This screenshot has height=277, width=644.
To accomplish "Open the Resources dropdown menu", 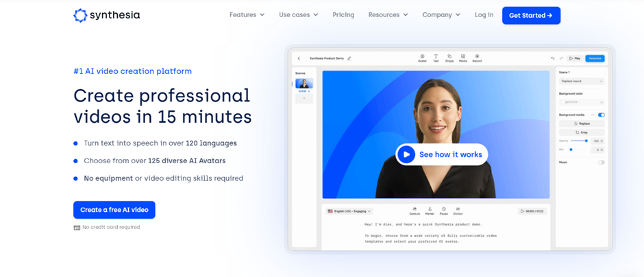I will pyautogui.click(x=388, y=15).
